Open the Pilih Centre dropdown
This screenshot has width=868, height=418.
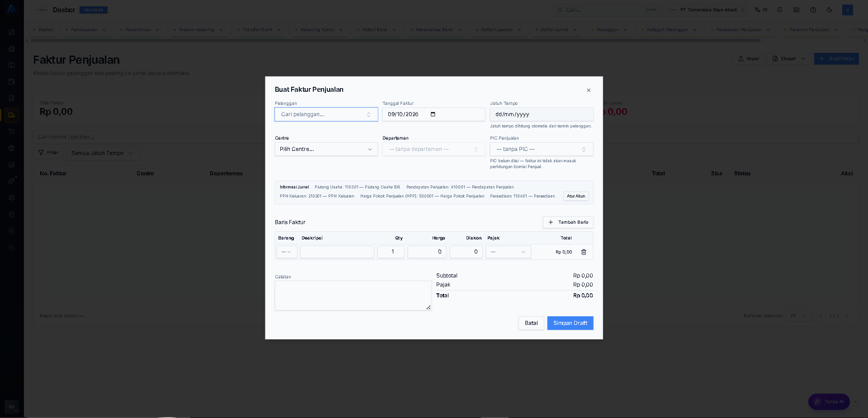[x=326, y=149]
